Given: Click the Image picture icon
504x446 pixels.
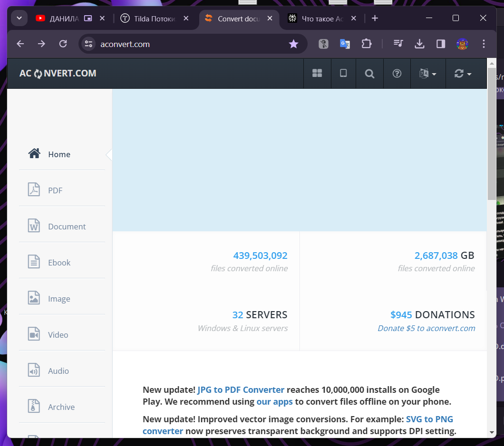Looking at the screenshot, I should (34, 298).
